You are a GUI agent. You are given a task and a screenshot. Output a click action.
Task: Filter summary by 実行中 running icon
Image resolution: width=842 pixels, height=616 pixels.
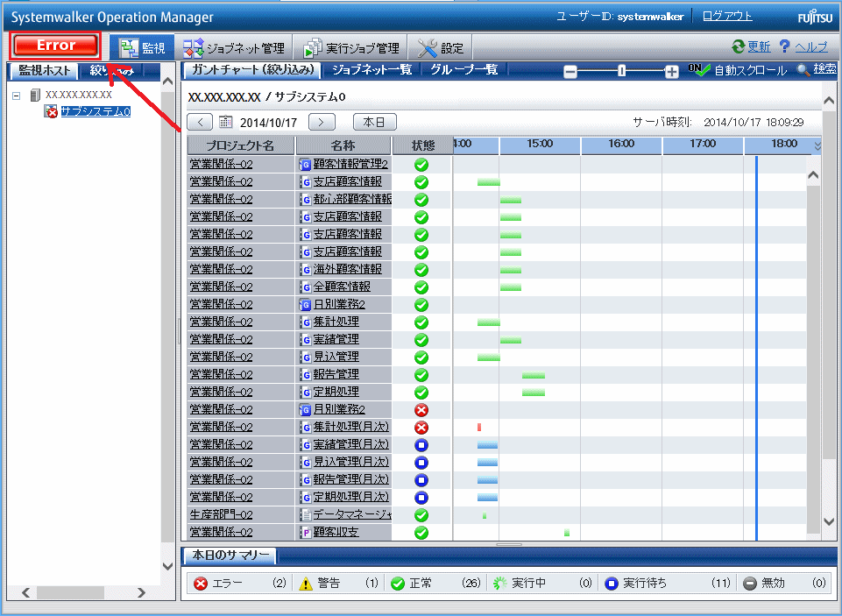pos(500,584)
